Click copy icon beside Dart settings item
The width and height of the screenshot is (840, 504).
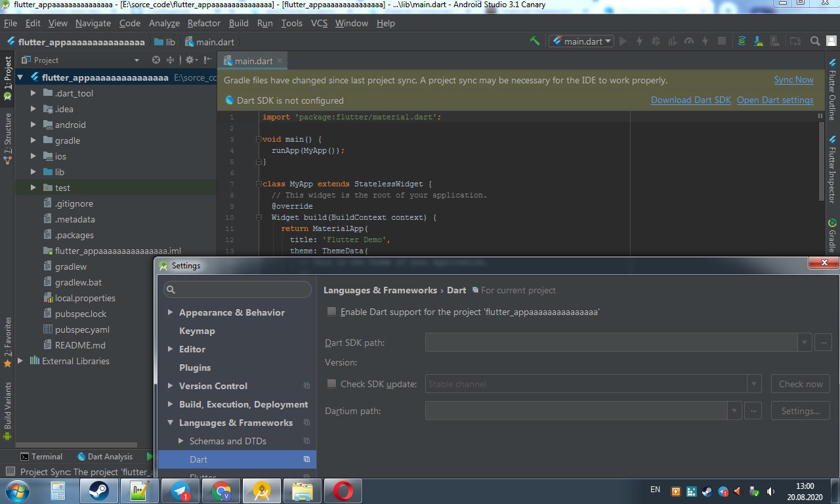[x=306, y=459]
